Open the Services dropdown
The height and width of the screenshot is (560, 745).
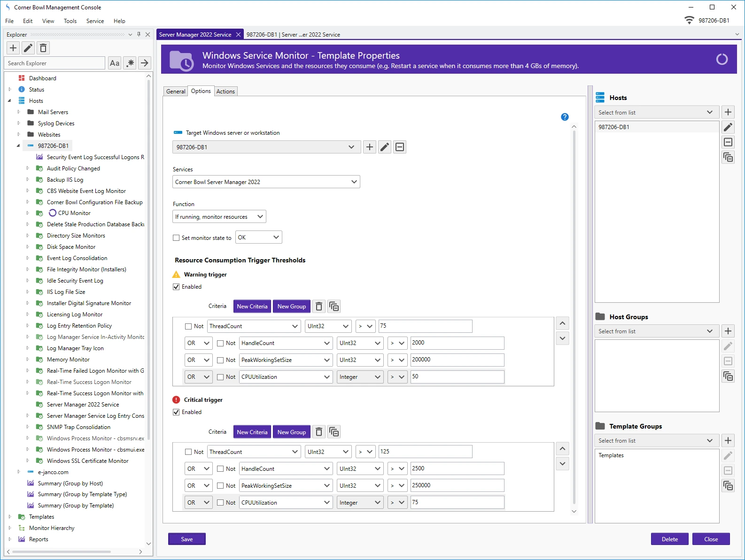pyautogui.click(x=266, y=182)
